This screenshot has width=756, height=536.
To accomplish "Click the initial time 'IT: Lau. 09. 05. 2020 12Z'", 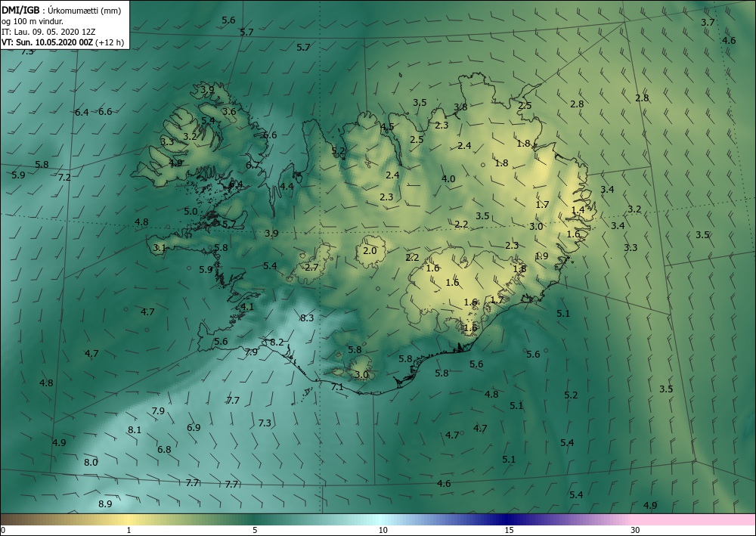I will (x=48, y=32).
